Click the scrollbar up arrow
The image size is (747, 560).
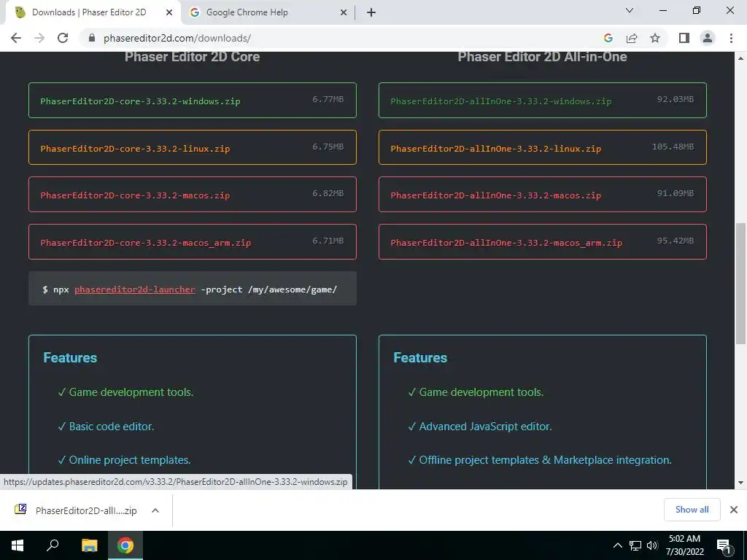point(740,58)
